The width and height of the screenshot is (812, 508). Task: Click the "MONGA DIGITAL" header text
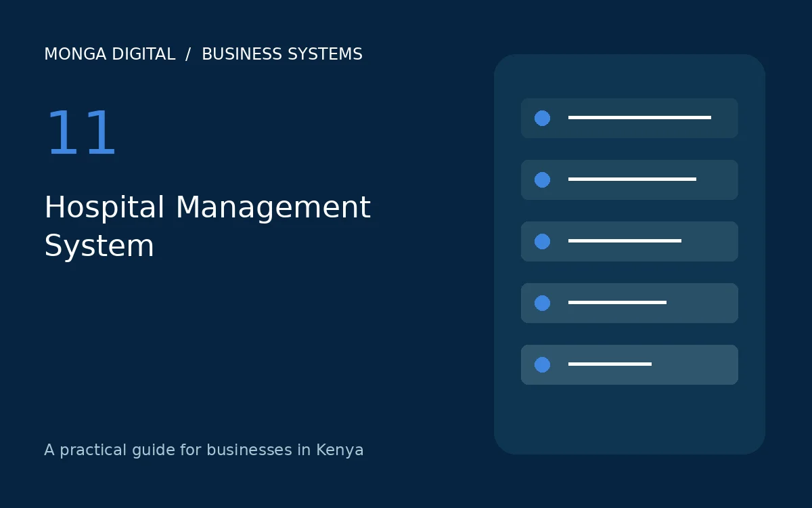coord(110,54)
